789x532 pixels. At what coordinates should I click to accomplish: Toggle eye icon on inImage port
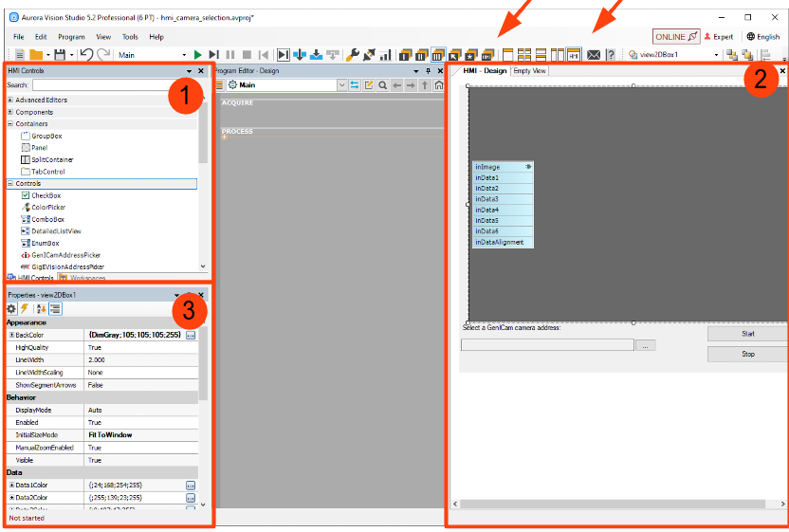click(528, 167)
